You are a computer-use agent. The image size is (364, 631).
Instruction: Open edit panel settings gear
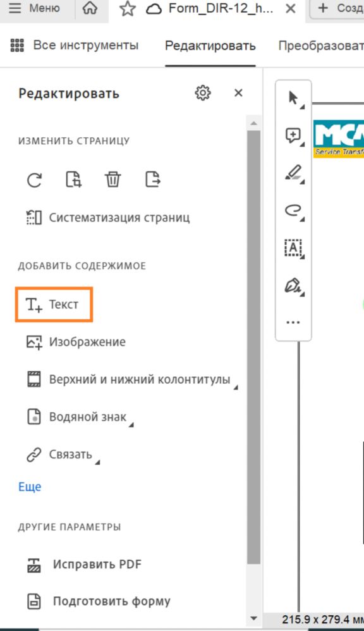point(203,93)
